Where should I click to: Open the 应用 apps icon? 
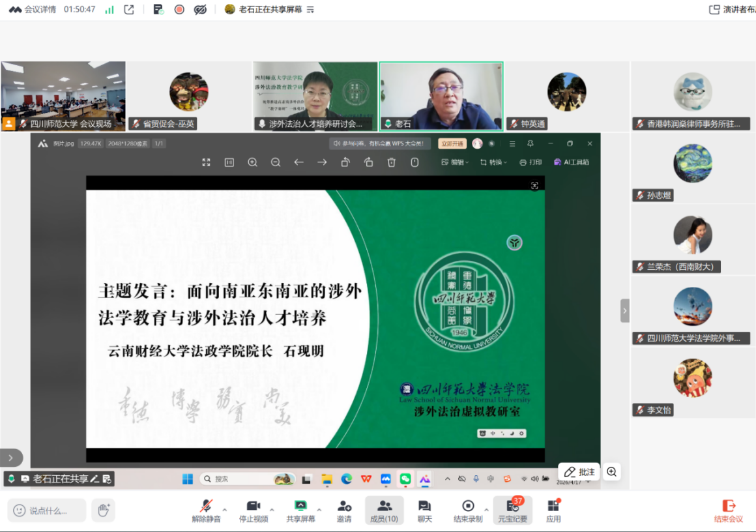[x=553, y=510]
